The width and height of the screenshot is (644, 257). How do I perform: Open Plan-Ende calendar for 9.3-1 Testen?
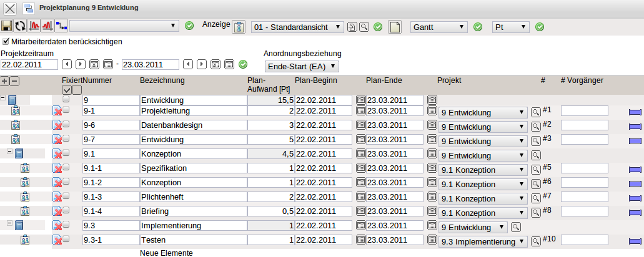[432, 239]
